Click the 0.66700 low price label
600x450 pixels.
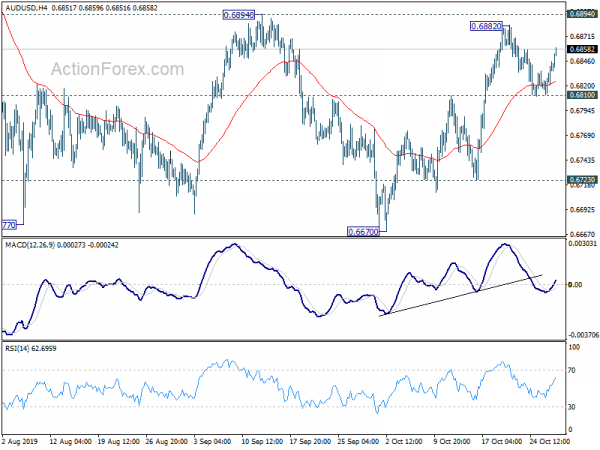click(x=363, y=232)
